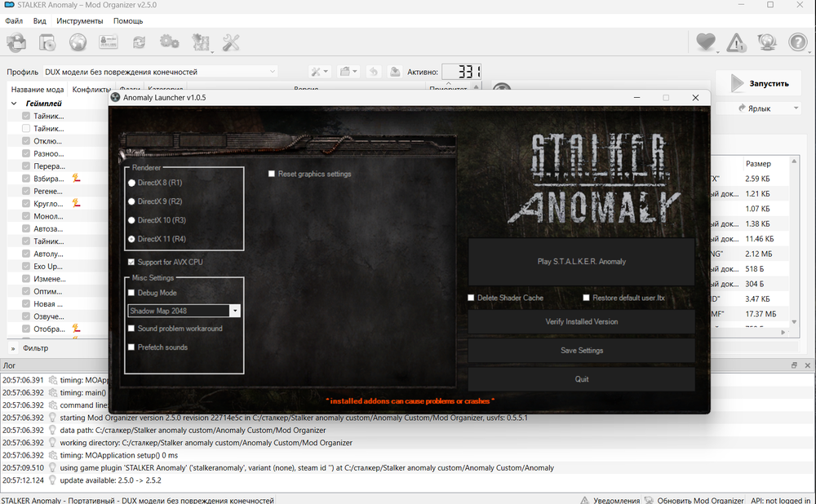
Task: Open the Notifications warning triangle icon
Action: [x=736, y=42]
